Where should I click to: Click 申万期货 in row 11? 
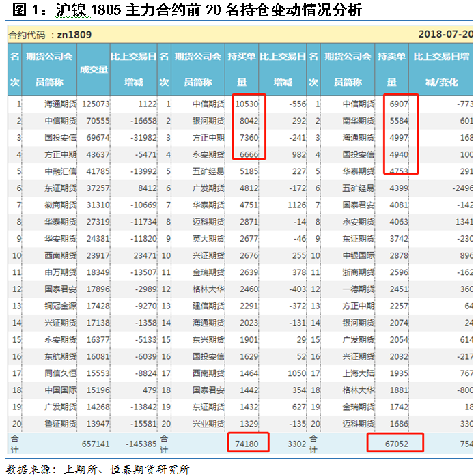click(x=60, y=272)
